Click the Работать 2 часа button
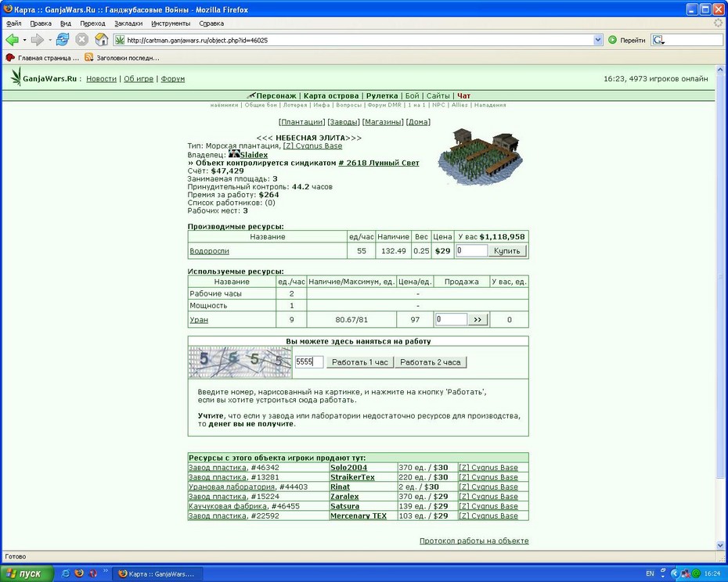 click(431, 362)
